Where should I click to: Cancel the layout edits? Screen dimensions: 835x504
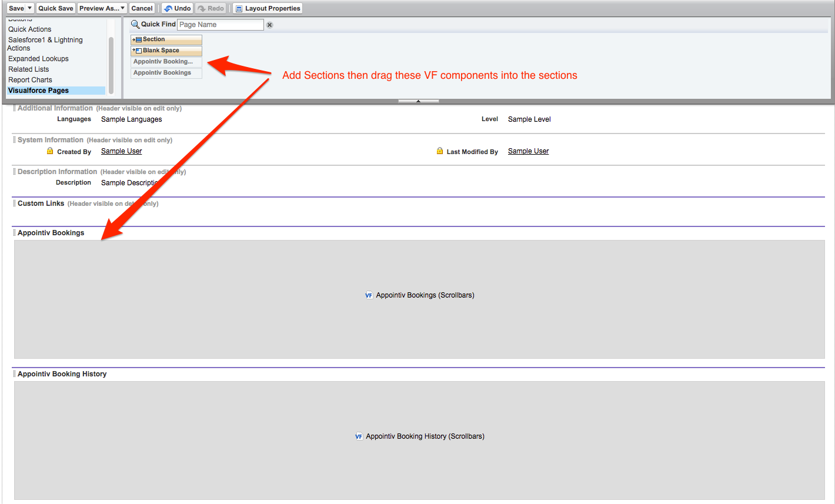pos(142,8)
